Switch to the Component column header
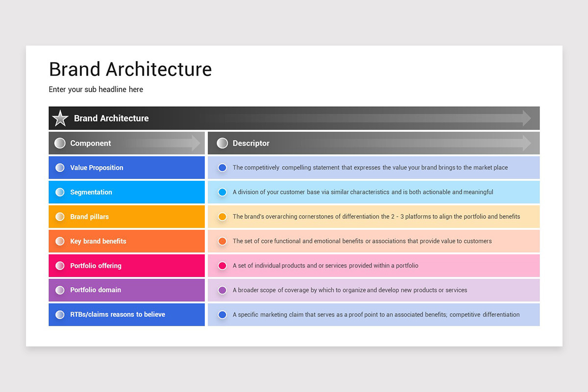This screenshot has height=392, width=588. coord(90,143)
